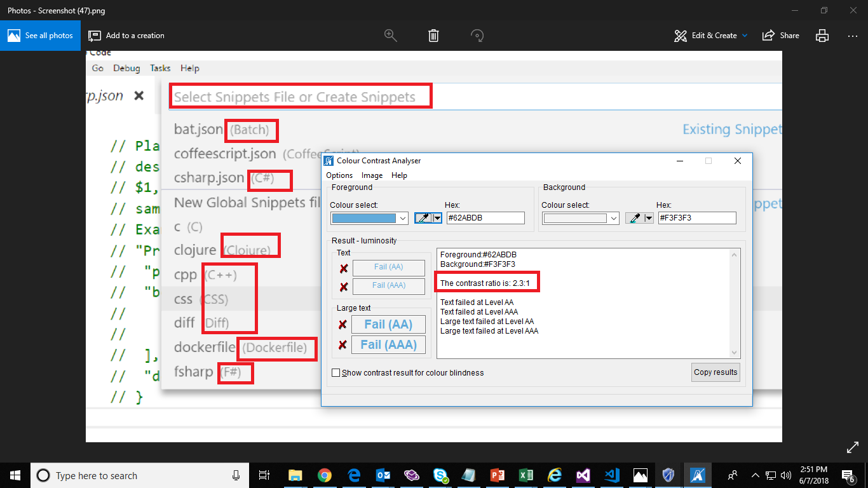
Task: Open the See more ellipsis menu in Photos
Action: coord(852,36)
